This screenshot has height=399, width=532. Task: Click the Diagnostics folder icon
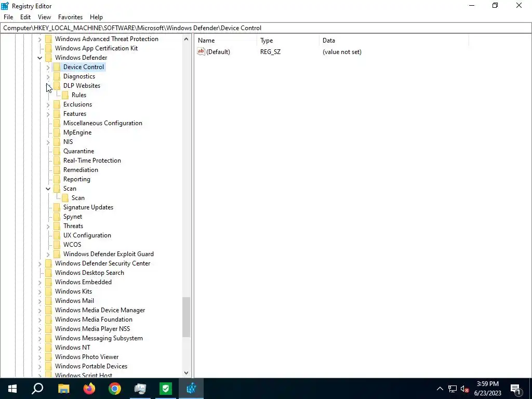(57, 76)
